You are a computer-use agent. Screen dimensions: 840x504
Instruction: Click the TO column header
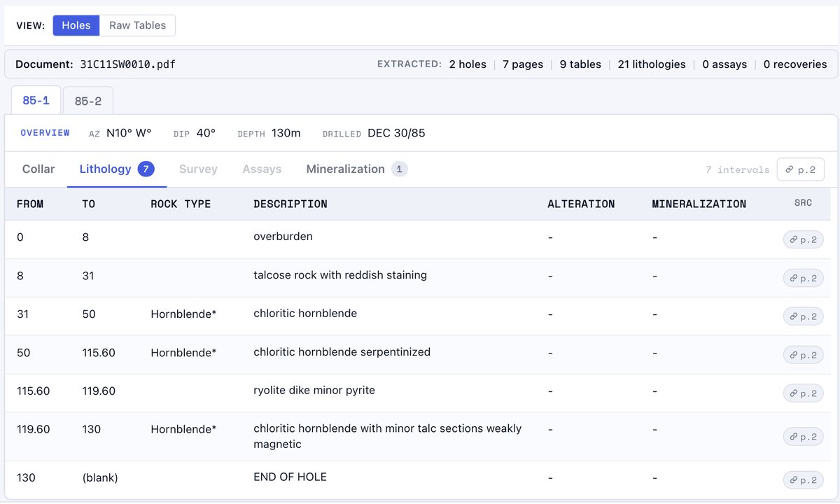[x=89, y=204]
